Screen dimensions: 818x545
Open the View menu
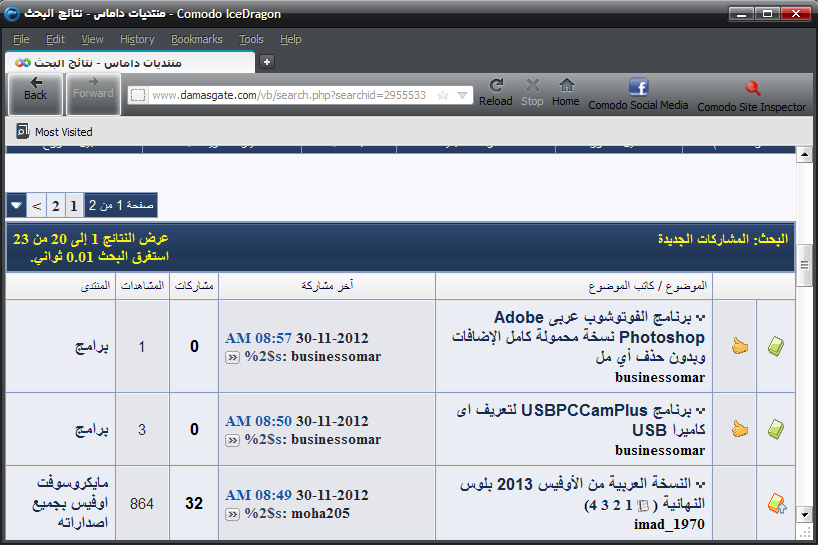92,39
